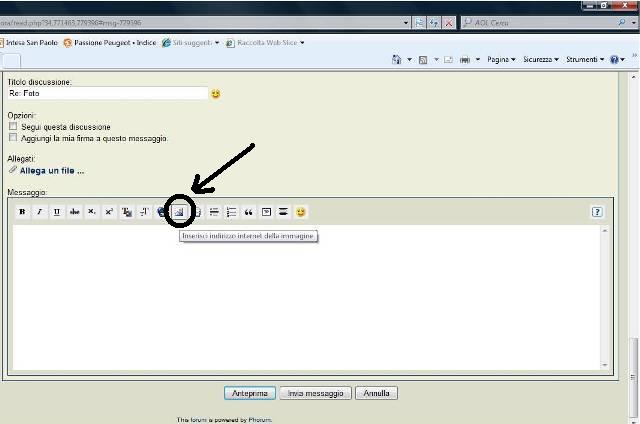Expand the print dropdown arrow

[x=478, y=60]
